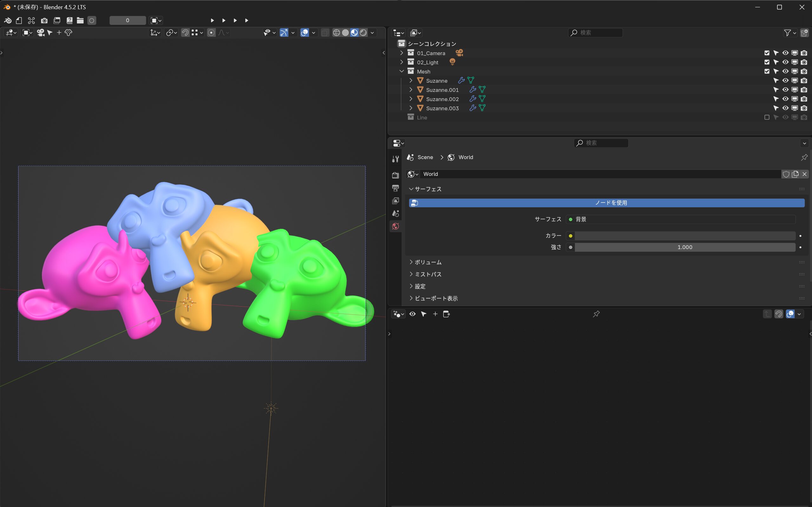
Task: Toggle proportional editing icon
Action: pyautogui.click(x=211, y=33)
